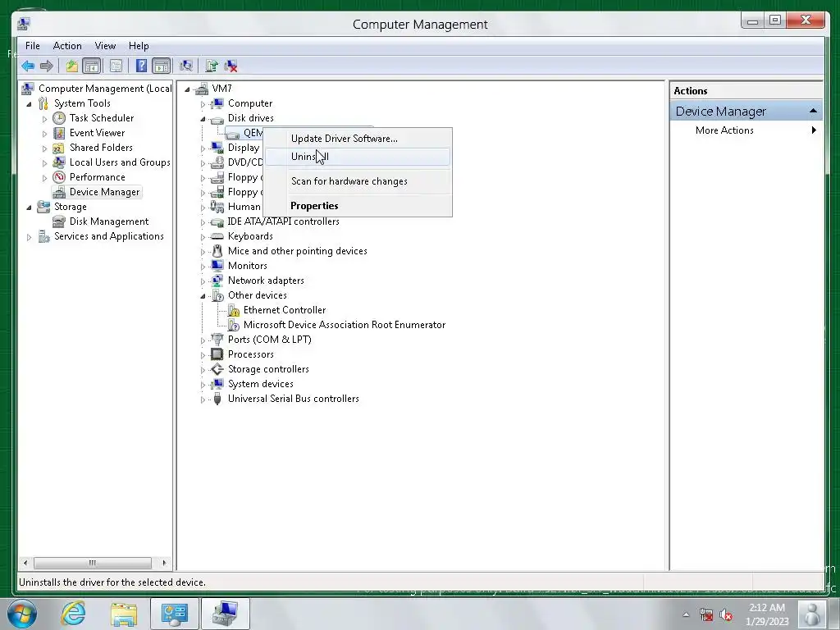This screenshot has height=630, width=840.
Task: Click Scan for hardware changes toolbar icon
Action: click(x=186, y=66)
